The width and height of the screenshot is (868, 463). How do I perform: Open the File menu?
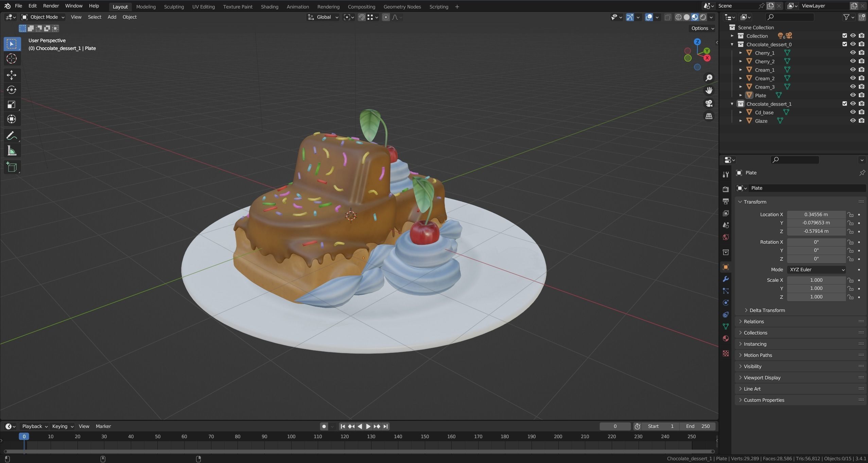(x=18, y=6)
